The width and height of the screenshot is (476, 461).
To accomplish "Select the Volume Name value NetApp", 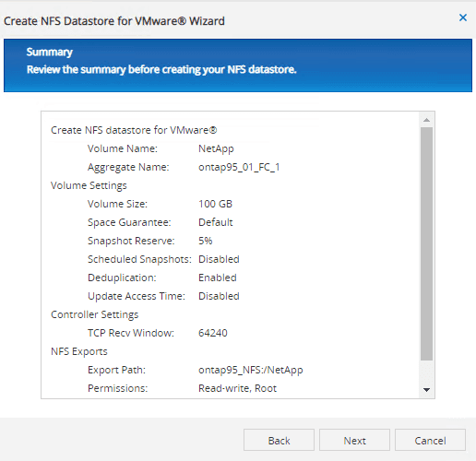I will pyautogui.click(x=216, y=148).
